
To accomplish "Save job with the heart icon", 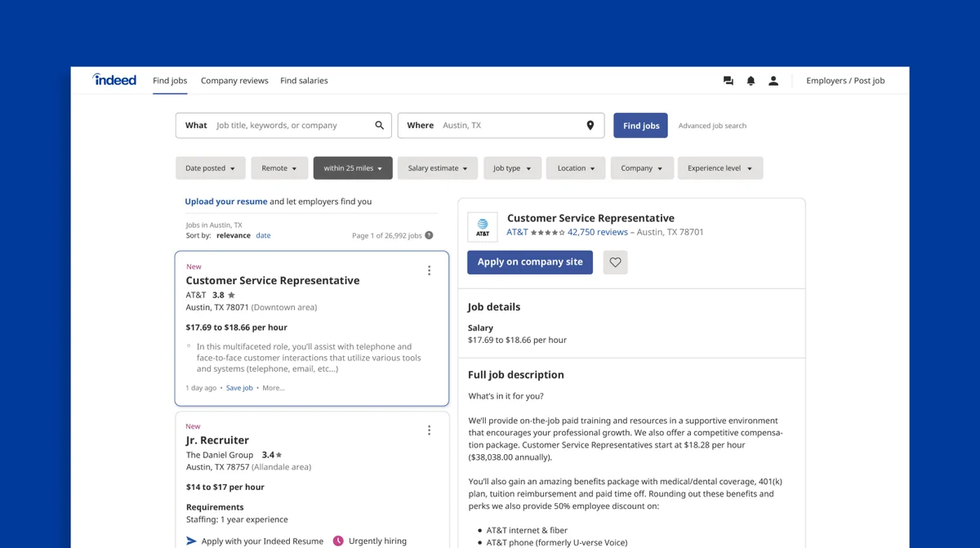I will (x=616, y=262).
